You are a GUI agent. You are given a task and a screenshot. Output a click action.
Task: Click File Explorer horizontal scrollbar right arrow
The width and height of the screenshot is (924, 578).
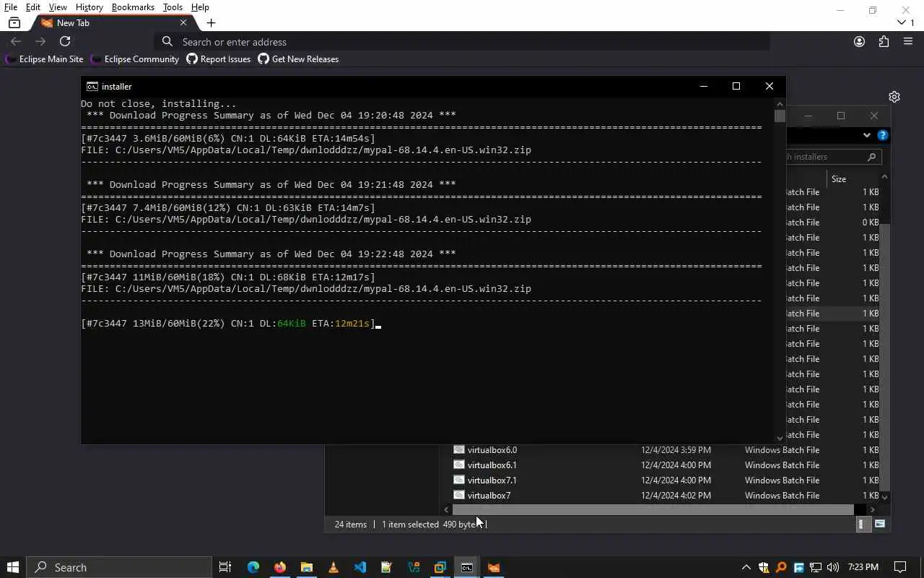coord(873,510)
